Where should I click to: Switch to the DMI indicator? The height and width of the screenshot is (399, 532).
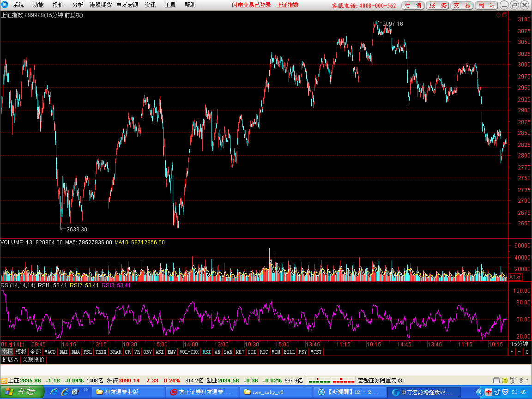pyautogui.click(x=63, y=352)
